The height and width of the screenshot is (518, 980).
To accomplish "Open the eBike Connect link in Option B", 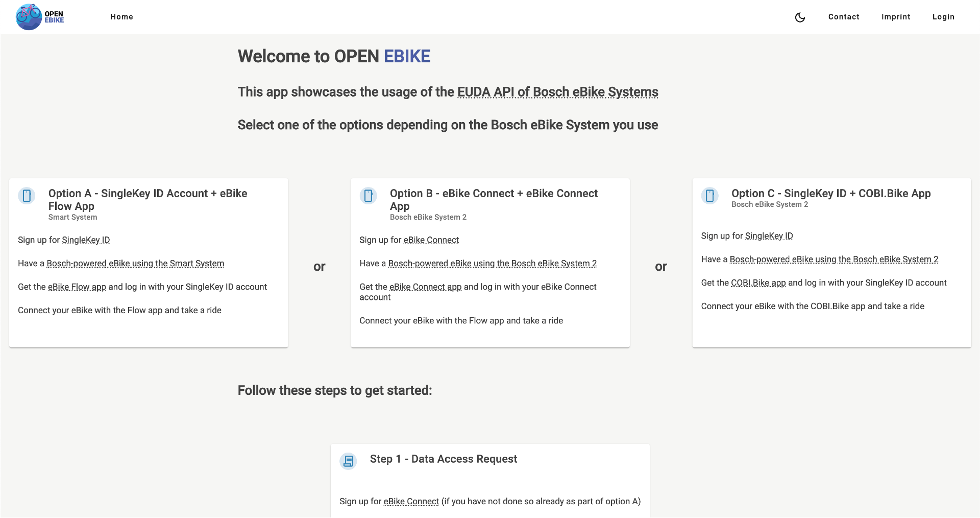I will coord(431,240).
